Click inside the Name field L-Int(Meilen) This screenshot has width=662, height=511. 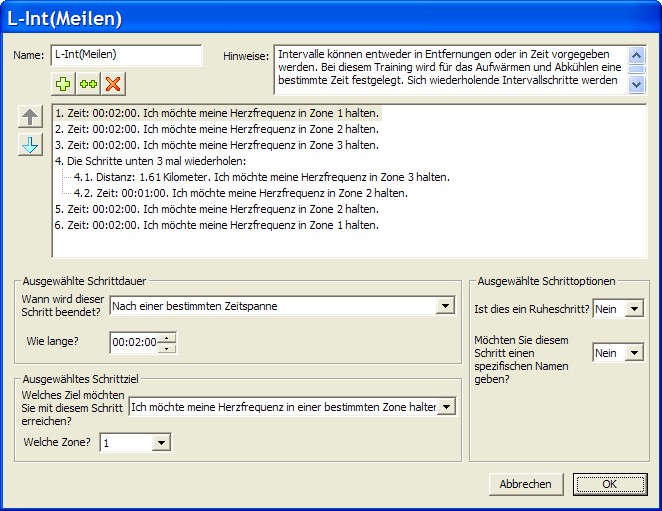tap(126, 55)
